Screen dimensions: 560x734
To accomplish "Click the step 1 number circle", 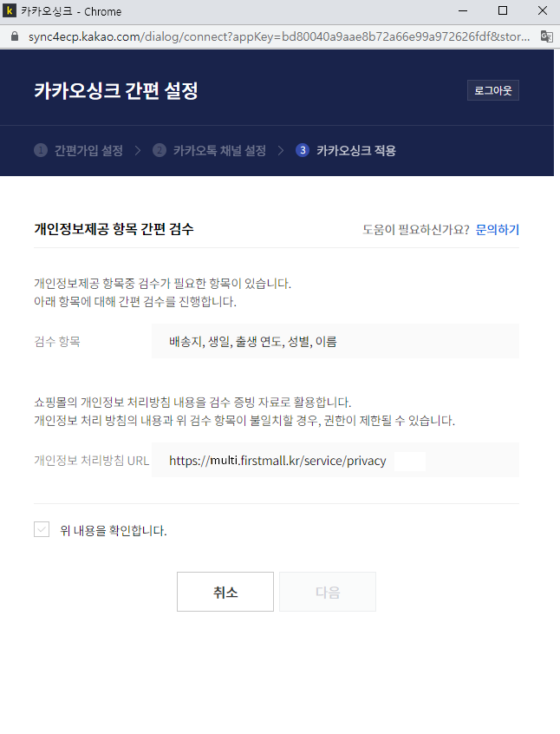I will point(41,150).
